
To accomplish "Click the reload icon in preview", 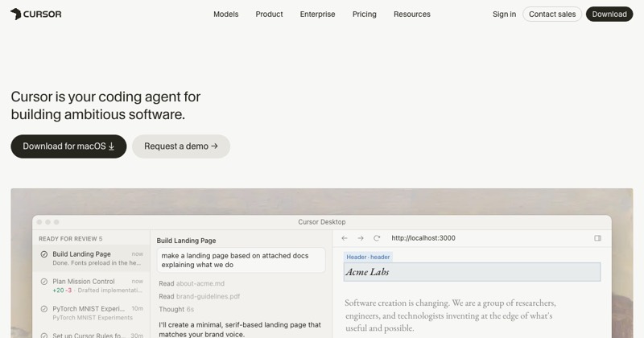I will pyautogui.click(x=377, y=238).
